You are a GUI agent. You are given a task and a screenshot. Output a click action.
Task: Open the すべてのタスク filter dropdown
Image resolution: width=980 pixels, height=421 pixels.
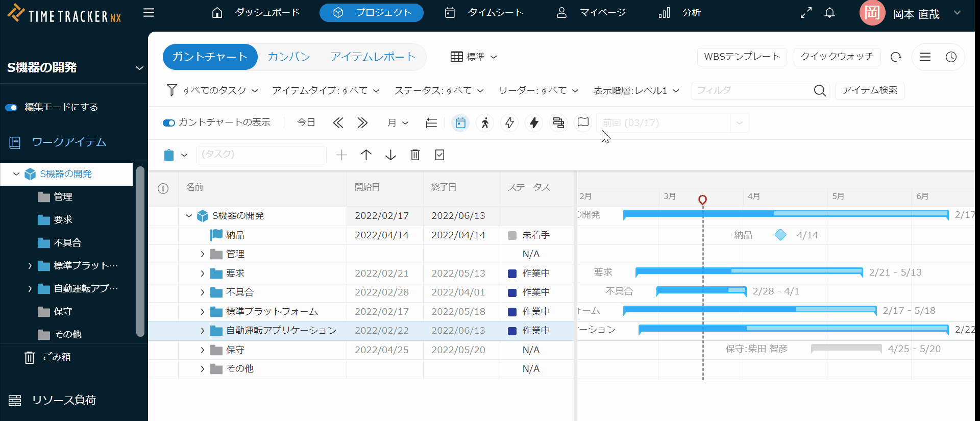pos(212,90)
